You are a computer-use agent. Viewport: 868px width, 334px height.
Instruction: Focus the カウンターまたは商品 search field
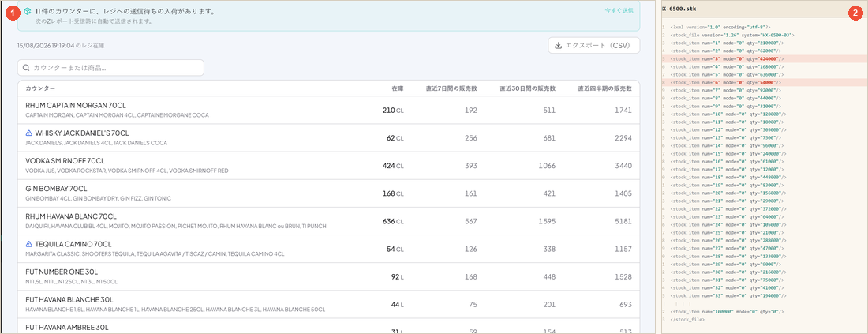(110, 68)
